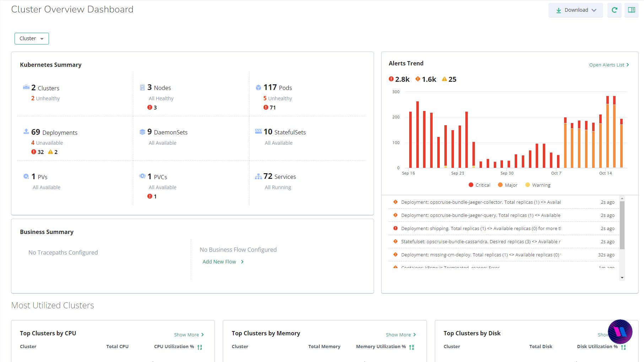Click the alerts list scrollbar down arrow
644x362 pixels.
coord(622,278)
